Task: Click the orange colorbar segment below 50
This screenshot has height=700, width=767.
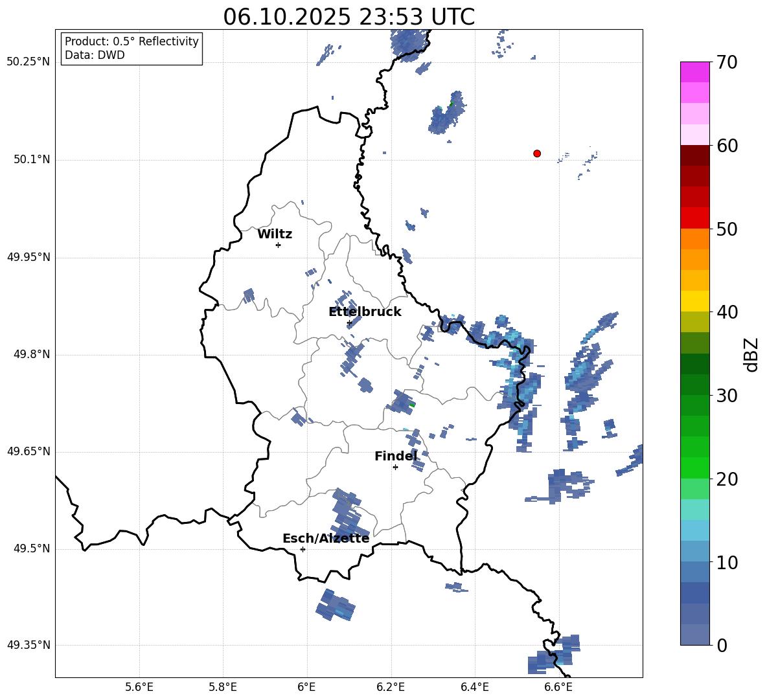Action: [695, 238]
